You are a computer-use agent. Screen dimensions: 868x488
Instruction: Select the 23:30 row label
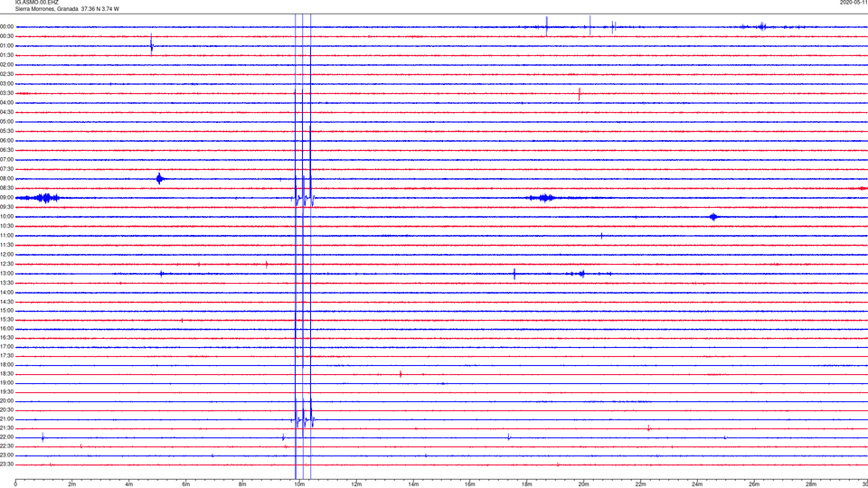6,465
